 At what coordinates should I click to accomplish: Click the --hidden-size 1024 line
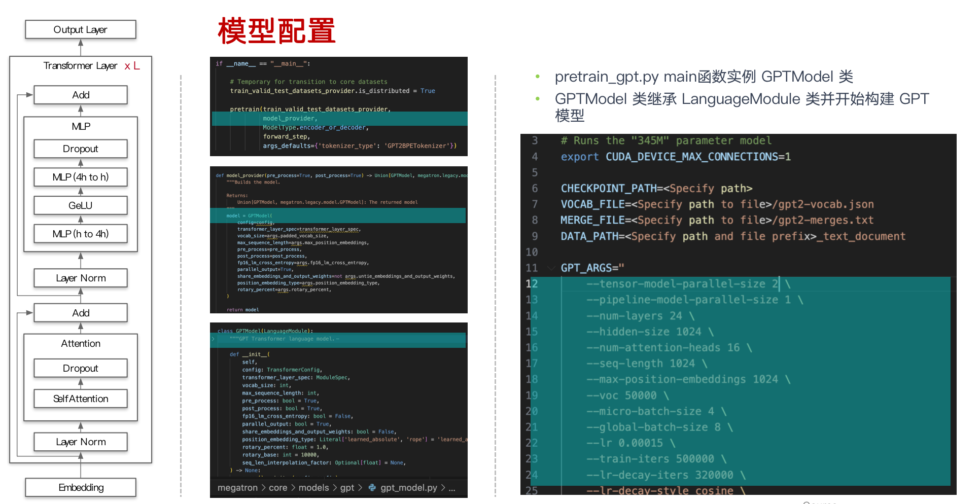point(650,332)
